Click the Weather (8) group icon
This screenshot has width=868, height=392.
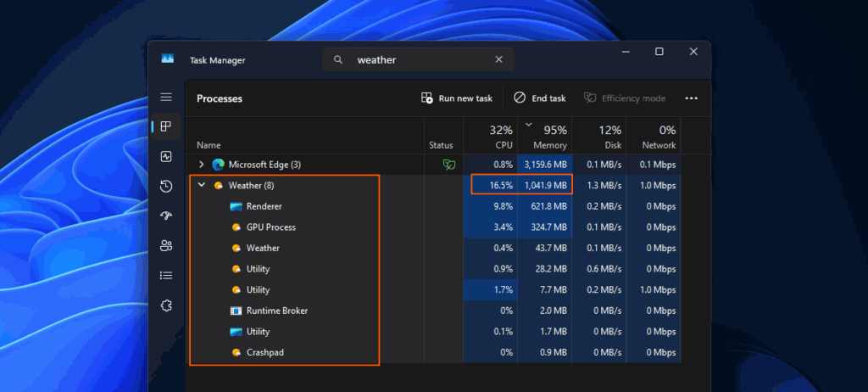[219, 186]
